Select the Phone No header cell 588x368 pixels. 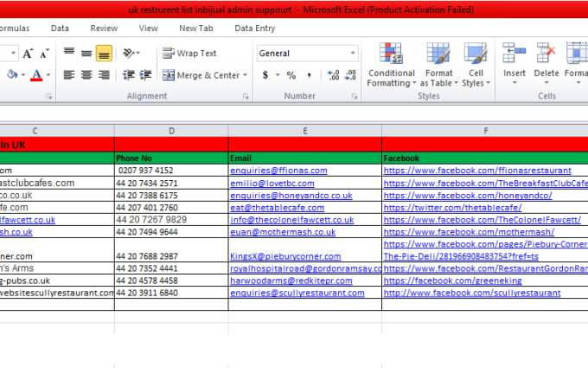pyautogui.click(x=171, y=158)
